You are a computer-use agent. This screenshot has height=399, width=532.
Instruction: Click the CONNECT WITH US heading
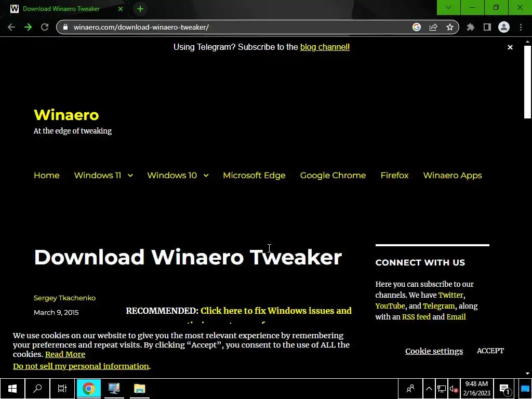[420, 262]
